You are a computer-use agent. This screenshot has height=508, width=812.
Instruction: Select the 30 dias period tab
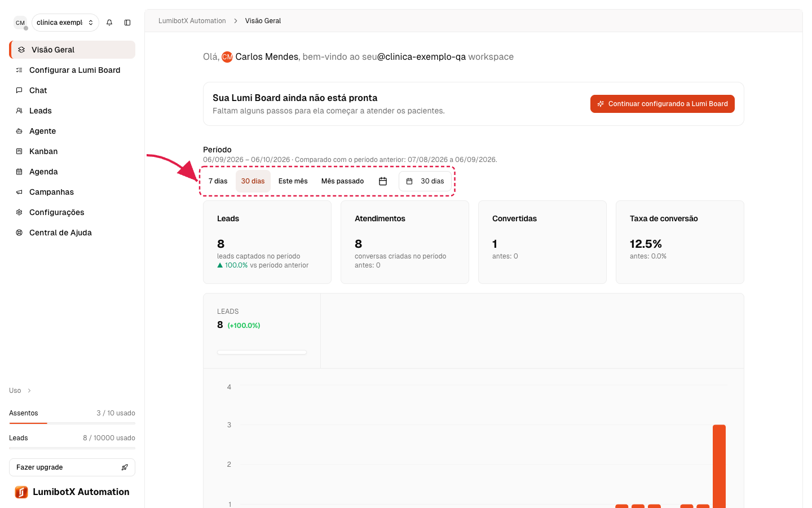[253, 181]
